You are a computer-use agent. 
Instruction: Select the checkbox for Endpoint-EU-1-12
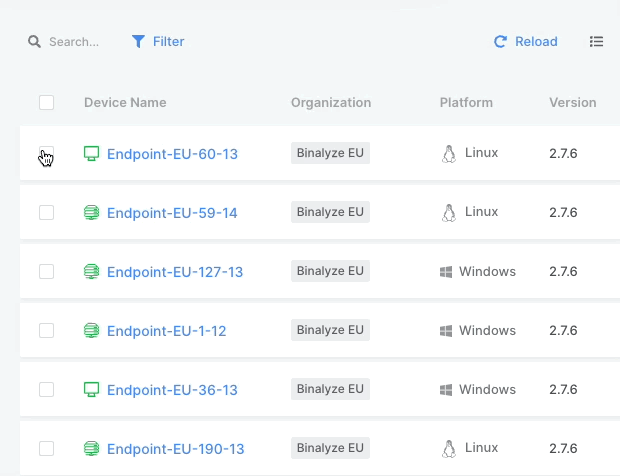[x=46, y=331]
